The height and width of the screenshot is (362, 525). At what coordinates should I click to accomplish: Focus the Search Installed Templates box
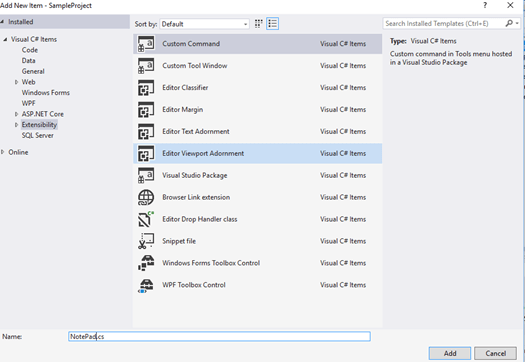pyautogui.click(x=443, y=23)
